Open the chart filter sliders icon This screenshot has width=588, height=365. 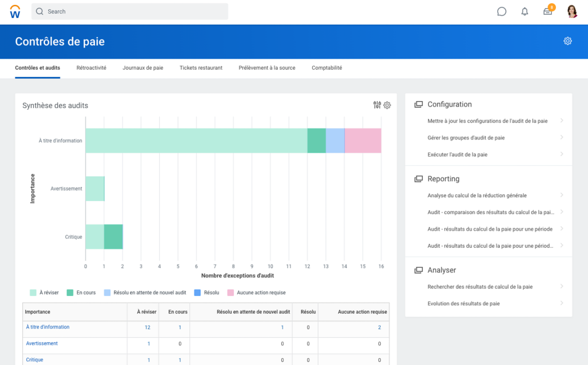376,105
